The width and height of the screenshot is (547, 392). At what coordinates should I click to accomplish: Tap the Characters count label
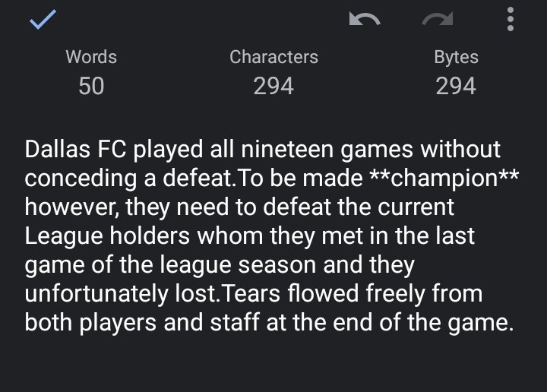(273, 57)
